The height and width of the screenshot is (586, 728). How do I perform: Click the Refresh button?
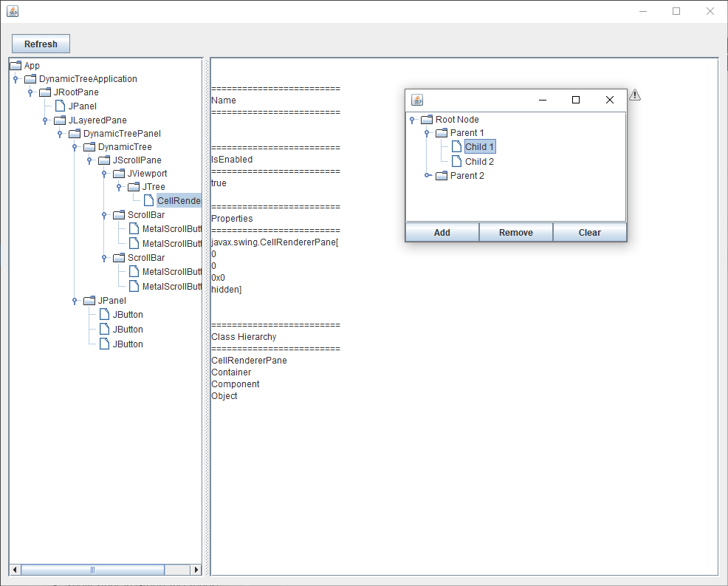pos(41,44)
